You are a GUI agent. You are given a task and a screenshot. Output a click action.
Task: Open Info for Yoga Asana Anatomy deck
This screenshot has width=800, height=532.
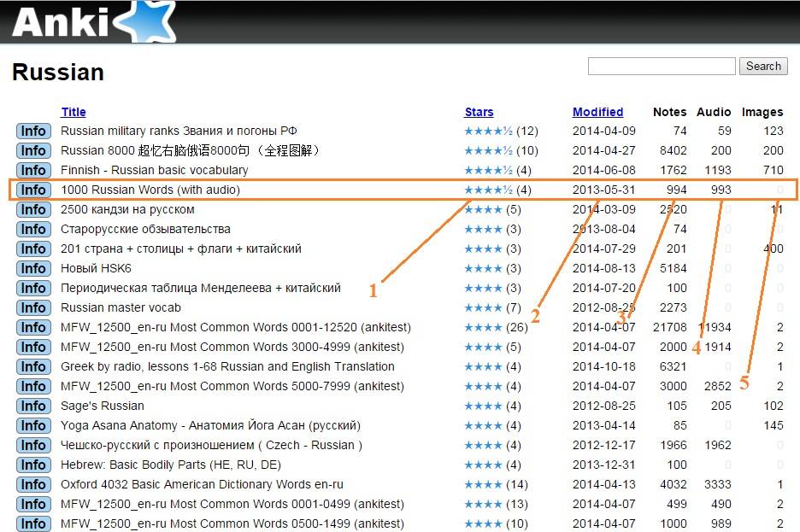pos(33,426)
